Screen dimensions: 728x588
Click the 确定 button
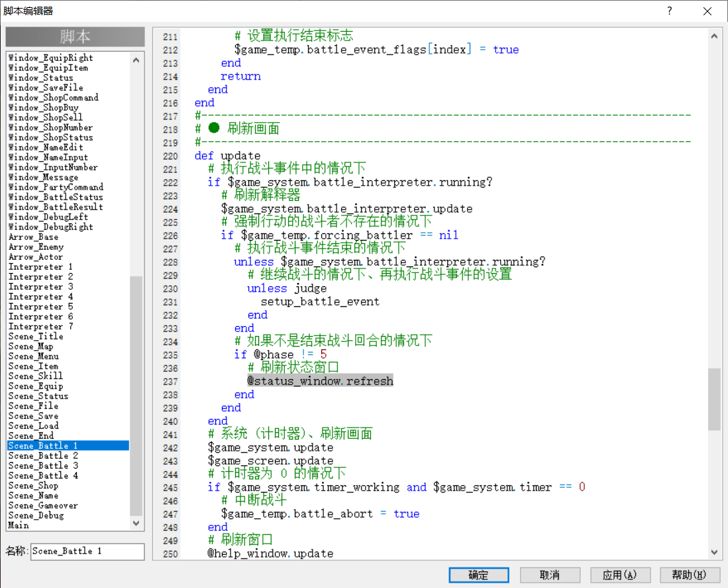pyautogui.click(x=479, y=575)
